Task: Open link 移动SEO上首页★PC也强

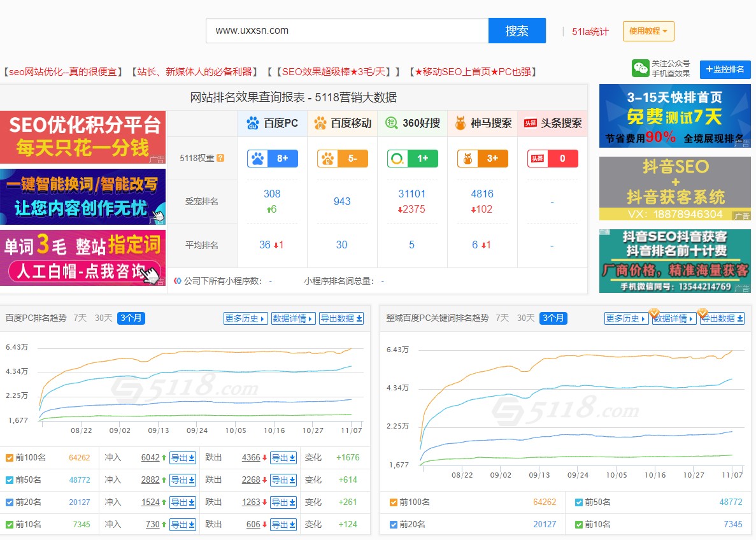Action: point(473,72)
